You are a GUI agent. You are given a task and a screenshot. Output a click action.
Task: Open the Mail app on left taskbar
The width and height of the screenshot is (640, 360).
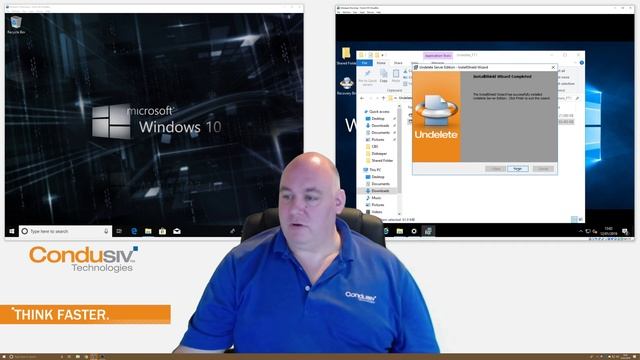coord(177,231)
